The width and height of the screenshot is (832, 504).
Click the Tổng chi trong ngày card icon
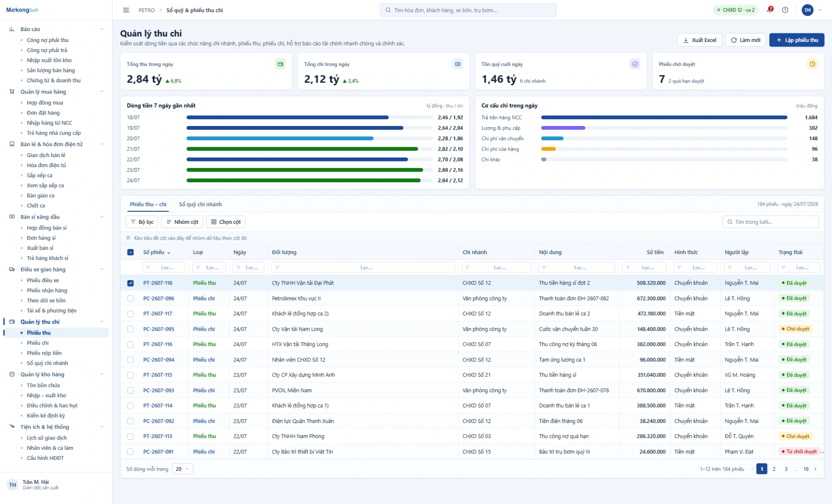(458, 64)
